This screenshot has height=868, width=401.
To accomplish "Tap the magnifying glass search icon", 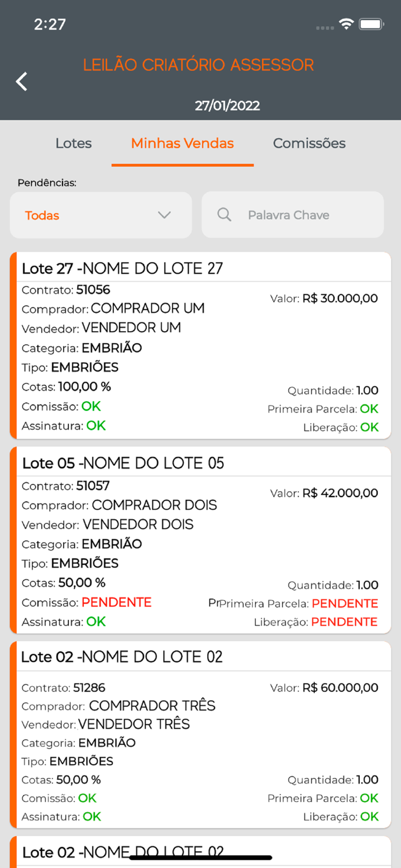I will [224, 215].
